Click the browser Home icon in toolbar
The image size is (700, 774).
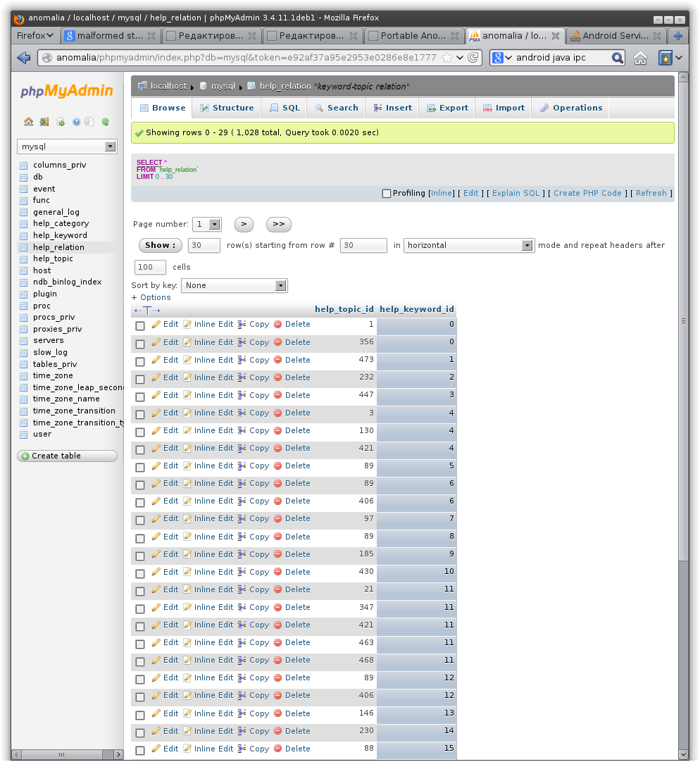coord(639,58)
